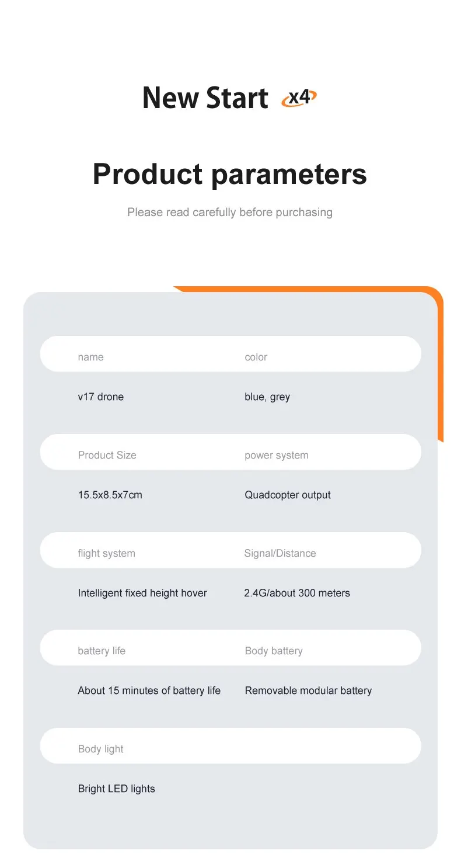Click the "flight system" label
This screenshot has height=868, width=461.
106,553
